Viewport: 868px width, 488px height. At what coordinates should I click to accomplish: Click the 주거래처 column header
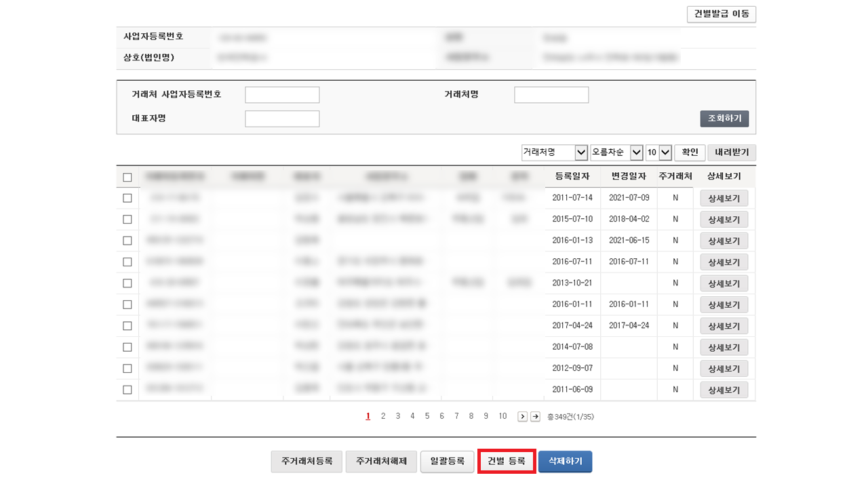[x=675, y=176]
